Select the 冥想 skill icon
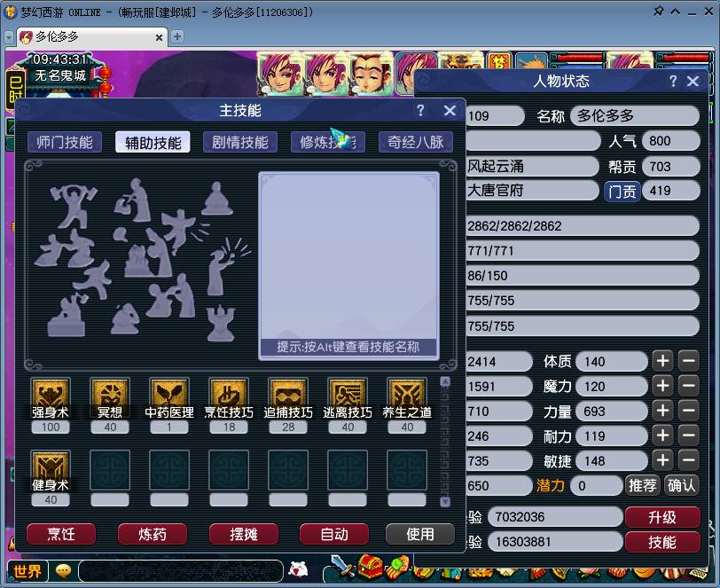 pyautogui.click(x=110, y=394)
